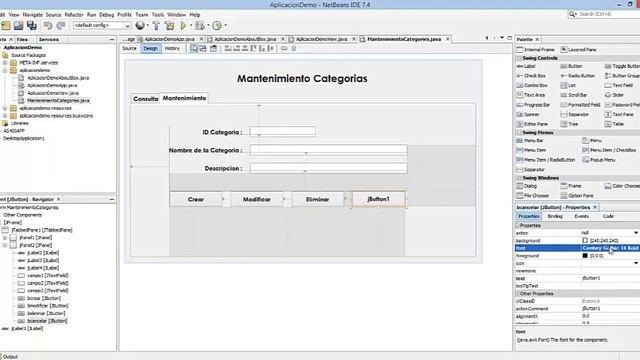
Task: Open the Events tab in Properties
Action: tap(582, 216)
